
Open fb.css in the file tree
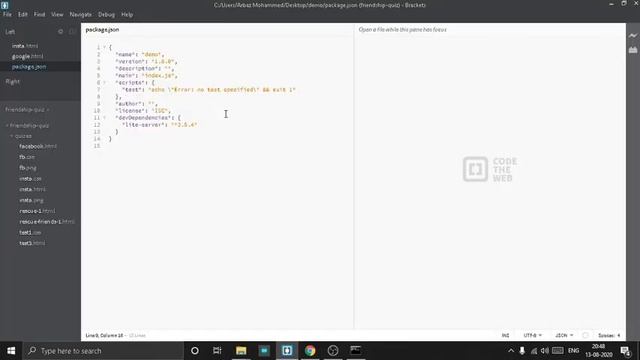[x=27, y=157]
